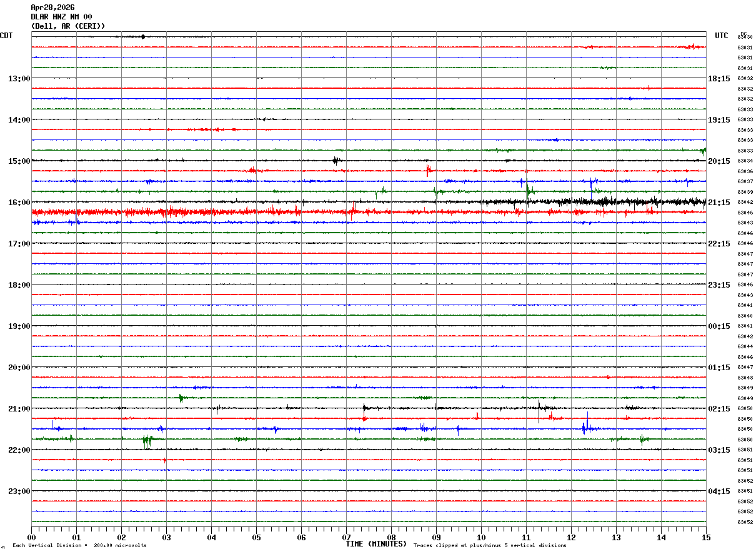Click the "TIME (MINUTES)" axis title
756x554 pixels.
pos(376,544)
